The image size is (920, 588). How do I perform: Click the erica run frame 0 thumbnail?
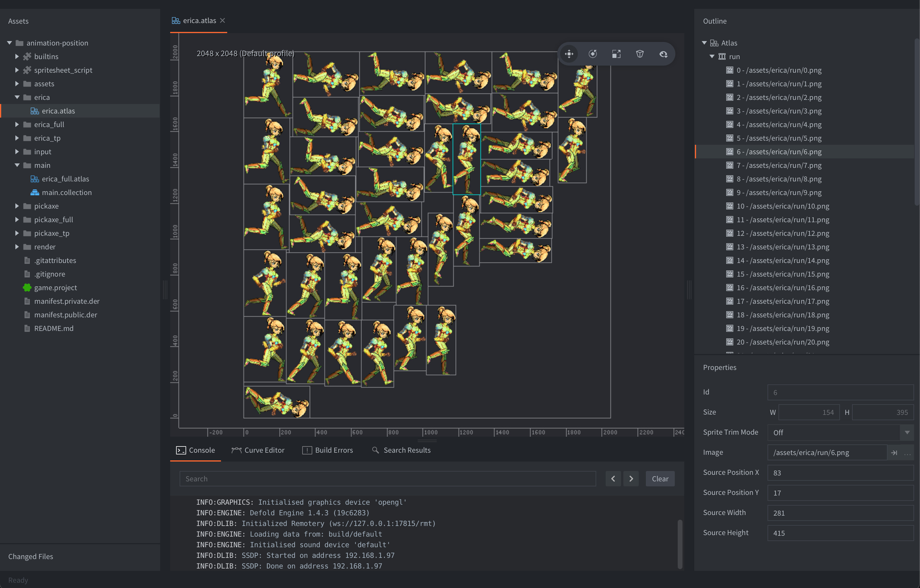pyautogui.click(x=778, y=70)
